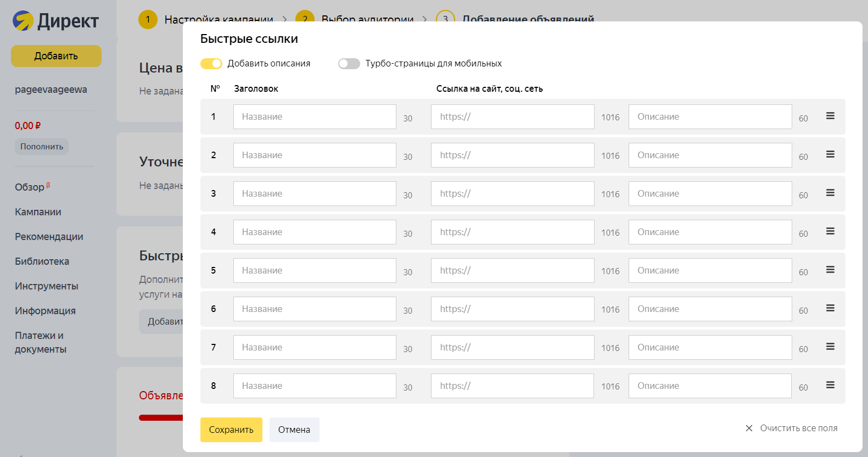This screenshot has height=457, width=868.
Task: Click the drag handle icon for row 1
Action: point(830,116)
